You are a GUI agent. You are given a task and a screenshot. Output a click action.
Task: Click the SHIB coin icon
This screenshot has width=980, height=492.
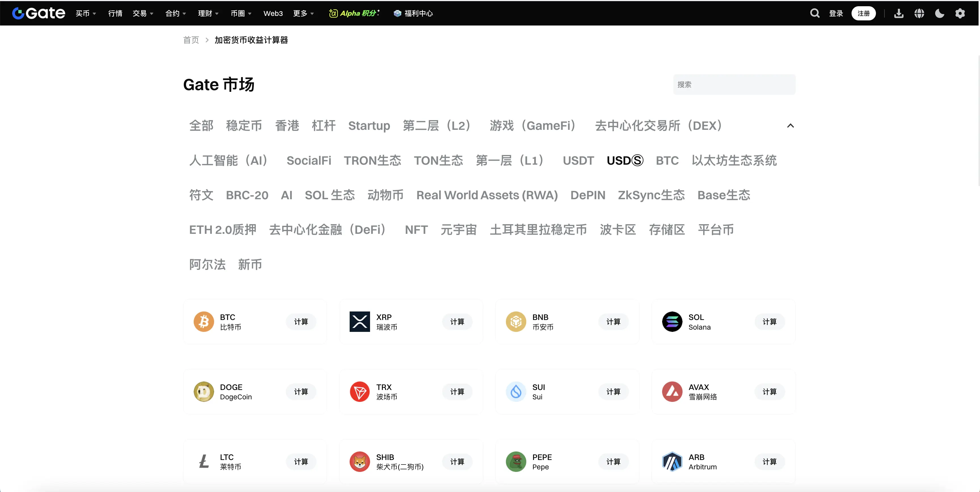pos(360,462)
